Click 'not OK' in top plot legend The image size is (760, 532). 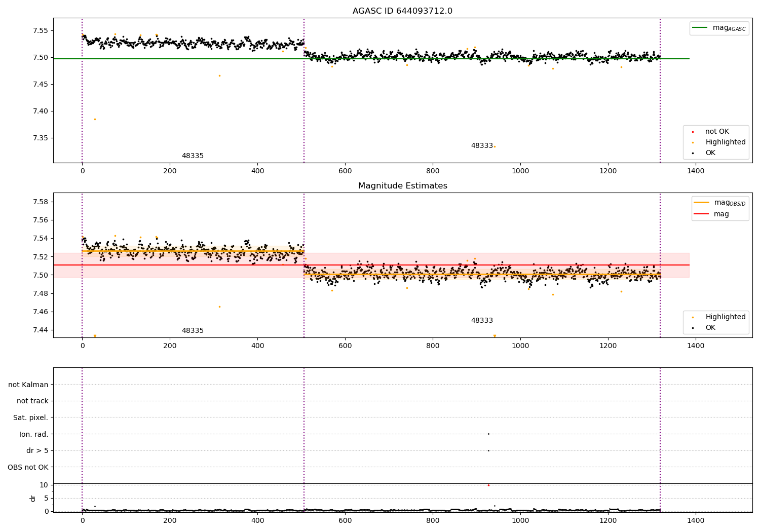coord(717,132)
